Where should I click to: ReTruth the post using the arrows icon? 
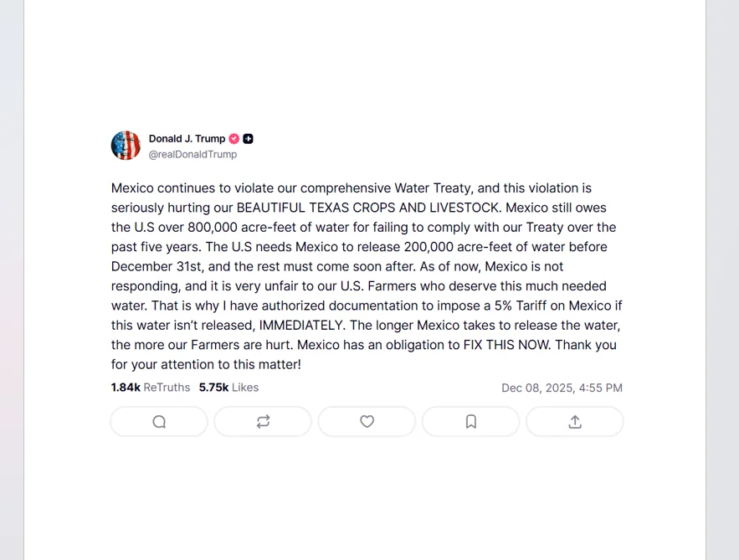pyautogui.click(x=263, y=421)
